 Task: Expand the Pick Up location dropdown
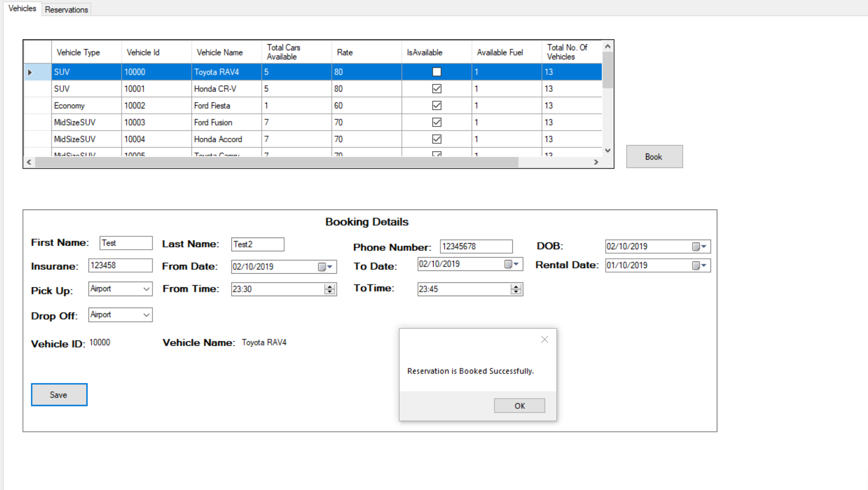tap(146, 289)
